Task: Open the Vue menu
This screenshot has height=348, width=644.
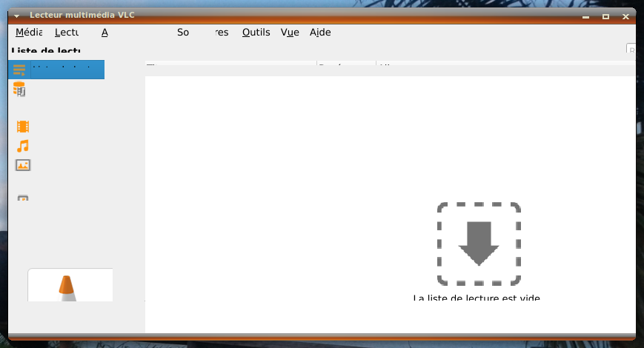Action: 290,33
